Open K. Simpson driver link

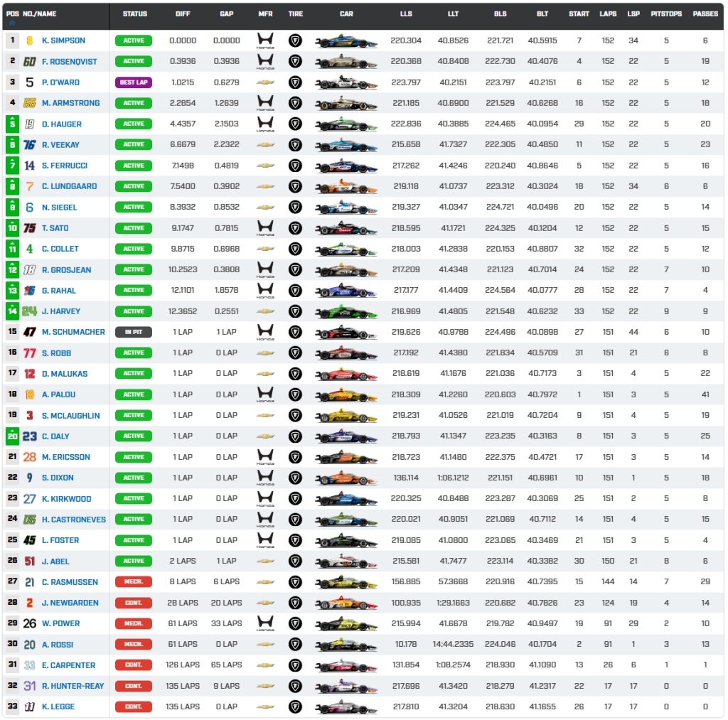pyautogui.click(x=63, y=41)
